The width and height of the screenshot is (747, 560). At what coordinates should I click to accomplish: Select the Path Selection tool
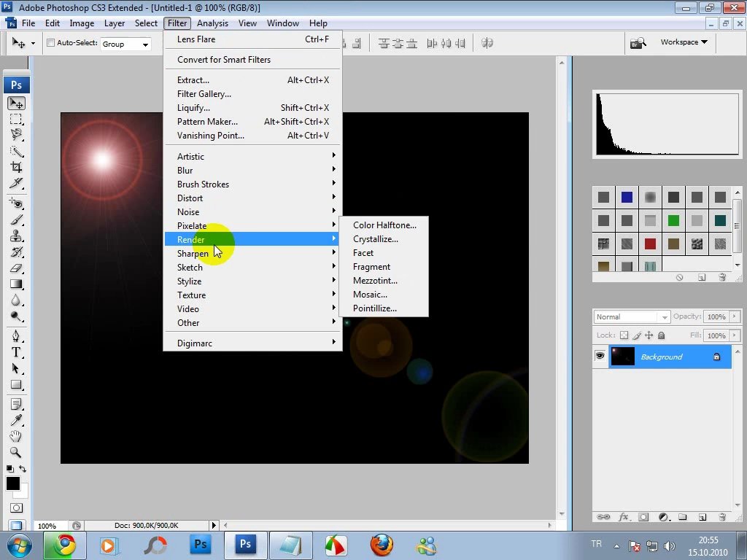(16, 368)
